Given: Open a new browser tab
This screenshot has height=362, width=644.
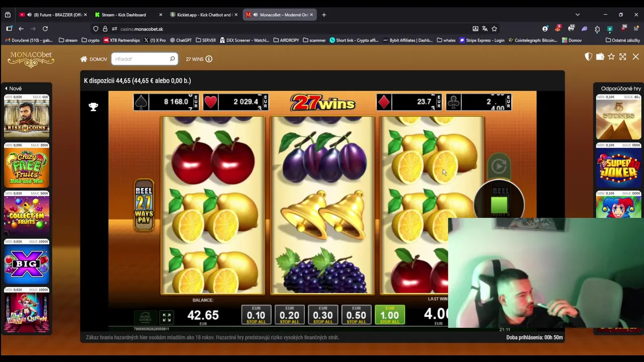Looking at the screenshot, I should 324,15.
